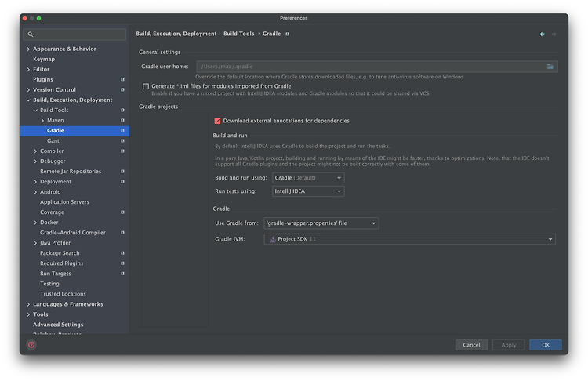Click project-level marker beside Run Targets

pyautogui.click(x=122, y=274)
